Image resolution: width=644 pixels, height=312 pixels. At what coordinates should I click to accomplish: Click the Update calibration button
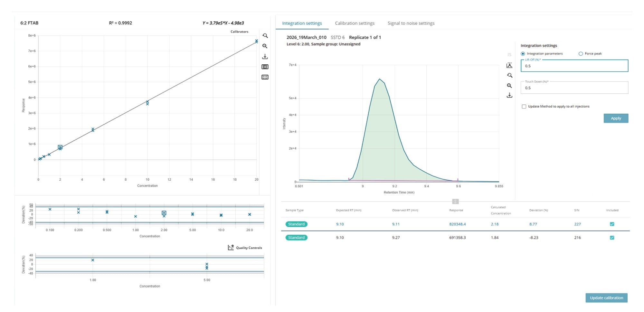(x=606, y=298)
